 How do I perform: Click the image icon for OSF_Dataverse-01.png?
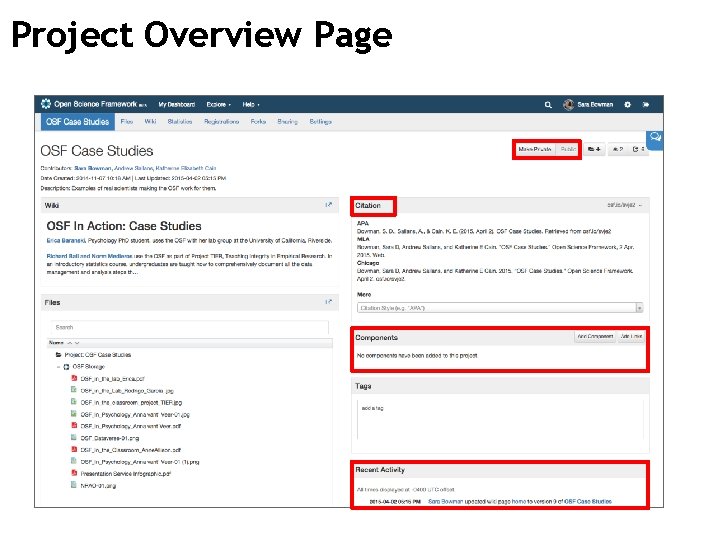pyautogui.click(x=73, y=438)
